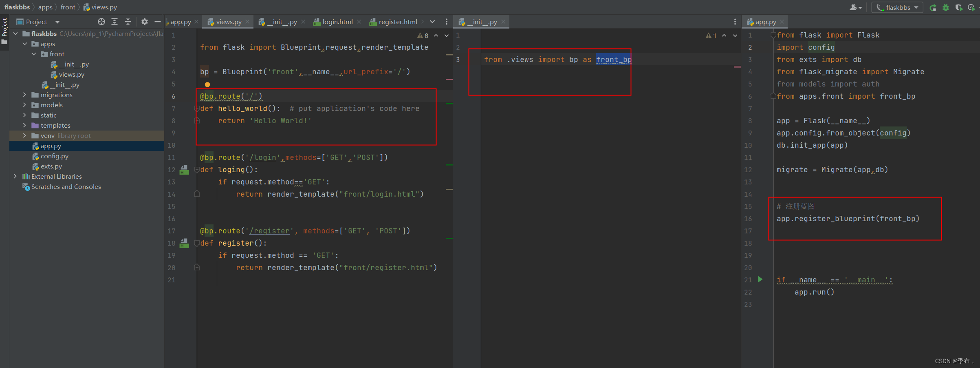This screenshot has height=368, width=980.
Task: Click the template gutter icon beside loging
Action: coord(184,169)
